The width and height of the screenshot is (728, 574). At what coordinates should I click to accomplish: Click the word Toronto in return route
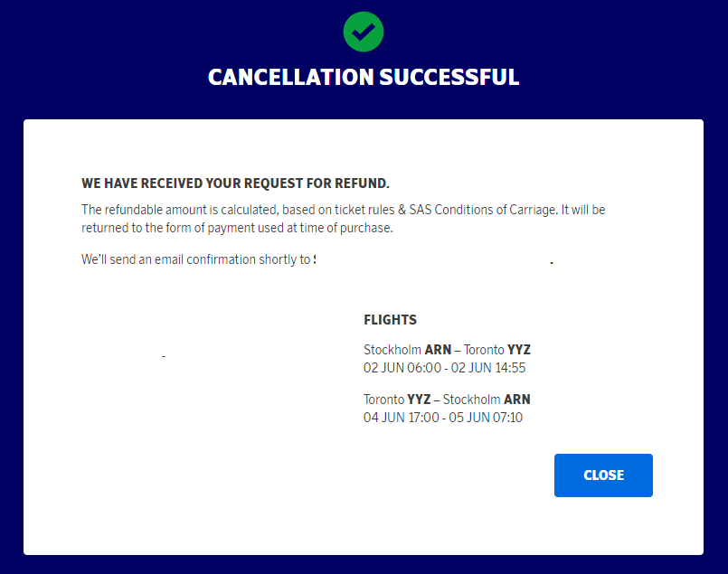[x=383, y=400]
